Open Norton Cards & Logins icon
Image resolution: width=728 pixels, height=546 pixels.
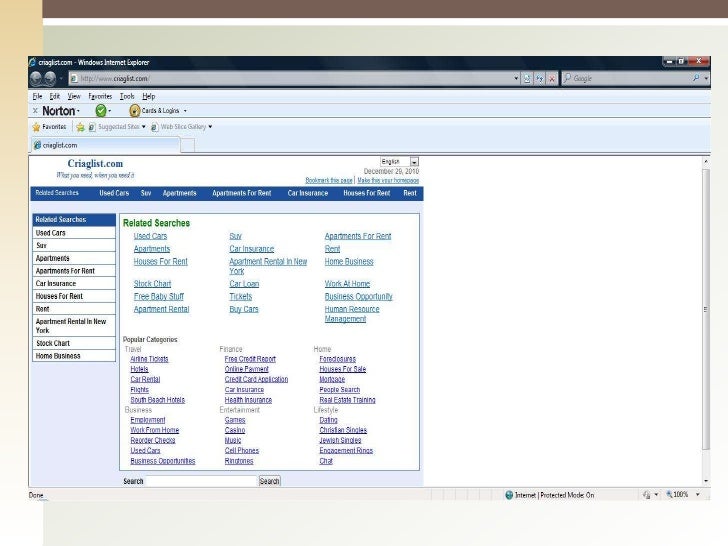coord(135,110)
